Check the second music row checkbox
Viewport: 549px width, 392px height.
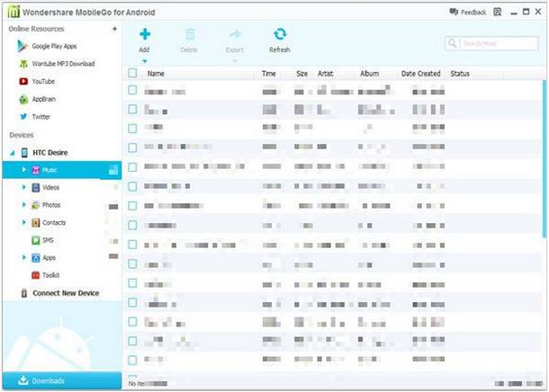point(132,110)
